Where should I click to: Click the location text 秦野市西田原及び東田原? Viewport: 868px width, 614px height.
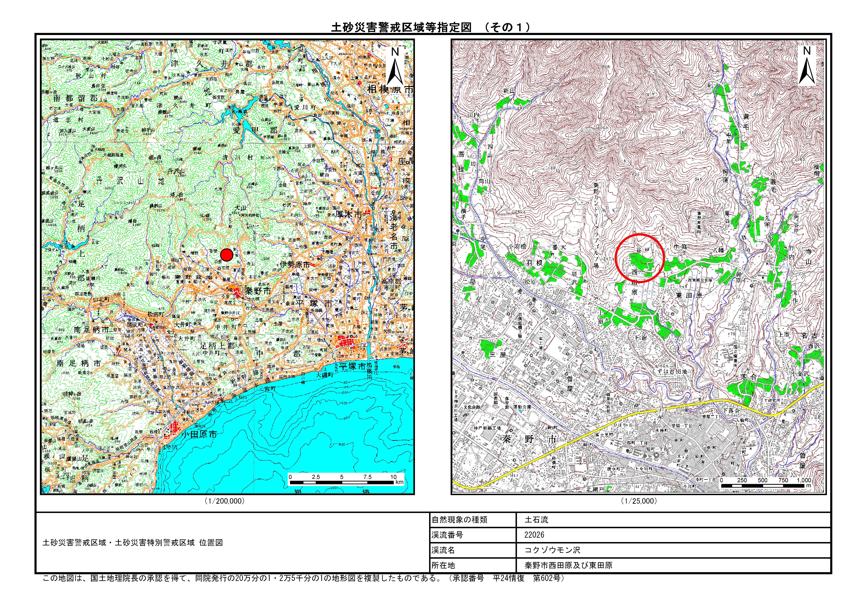coord(568,565)
